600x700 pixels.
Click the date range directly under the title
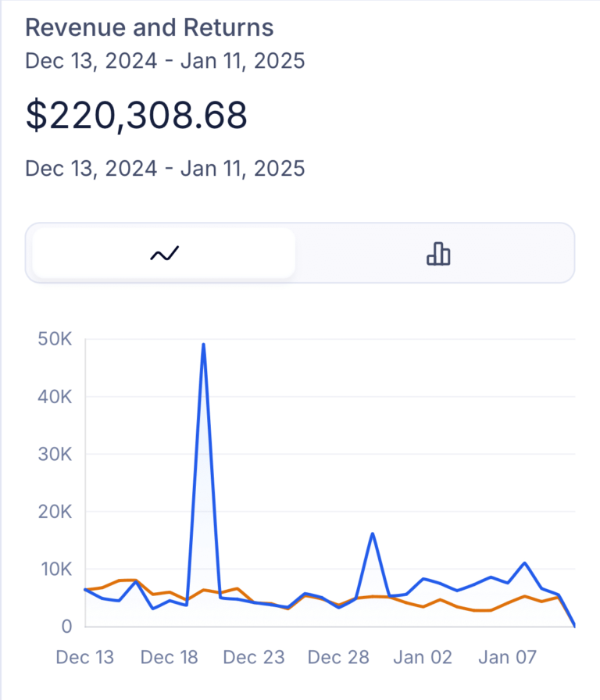(165, 61)
